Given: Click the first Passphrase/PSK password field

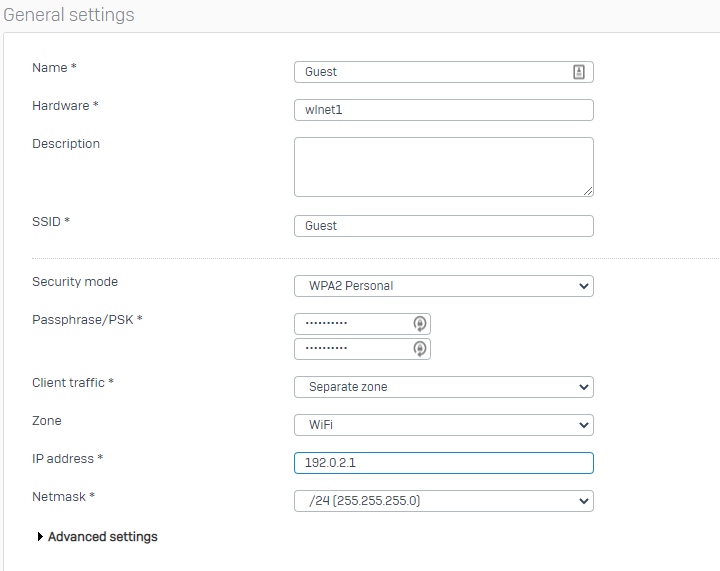Looking at the screenshot, I should pos(352,324).
